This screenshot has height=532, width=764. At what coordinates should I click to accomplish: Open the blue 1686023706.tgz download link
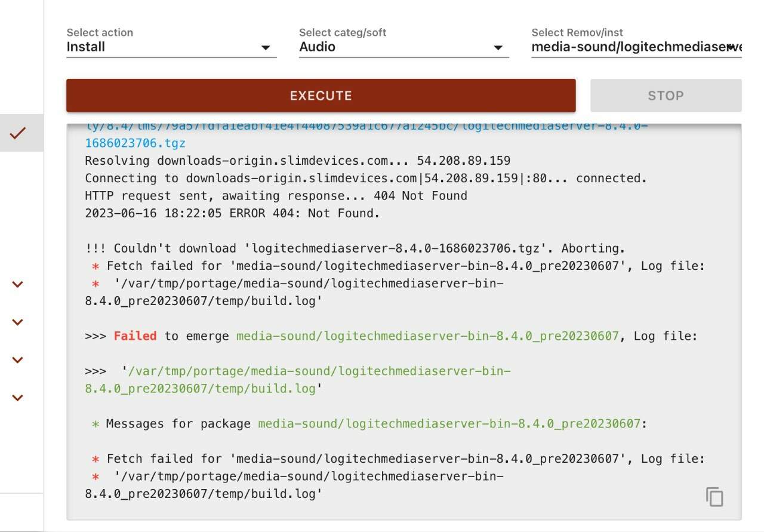[x=135, y=143]
